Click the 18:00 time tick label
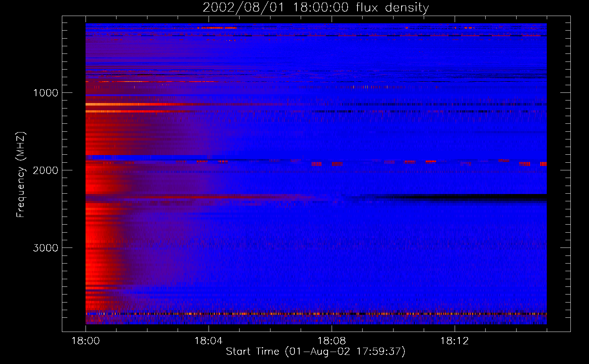The height and width of the screenshot is (364, 589). [86, 341]
